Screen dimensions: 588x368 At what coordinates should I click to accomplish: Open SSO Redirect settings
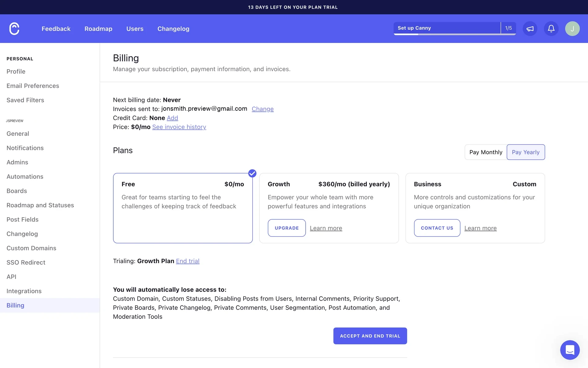(x=26, y=263)
